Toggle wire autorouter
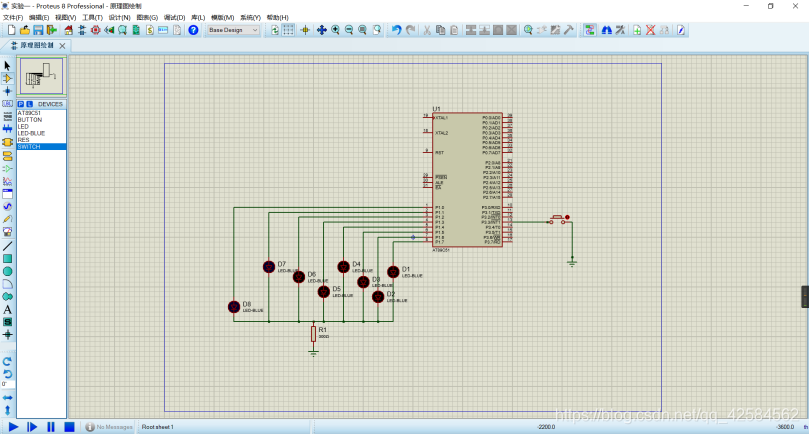 589,30
